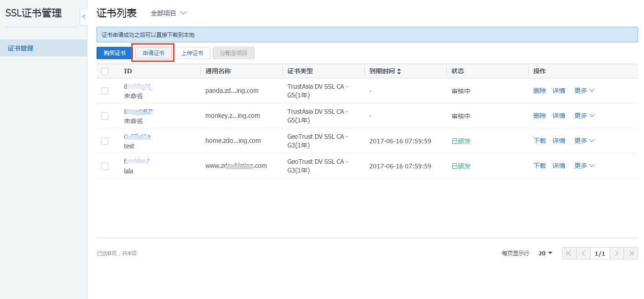Click the 购买证书 button

[114, 53]
